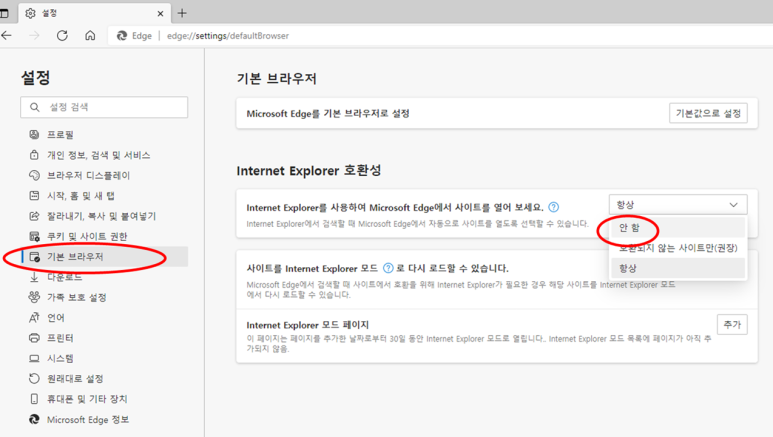Close the 설정 tab
Screen dimensions: 773x437
[160, 14]
